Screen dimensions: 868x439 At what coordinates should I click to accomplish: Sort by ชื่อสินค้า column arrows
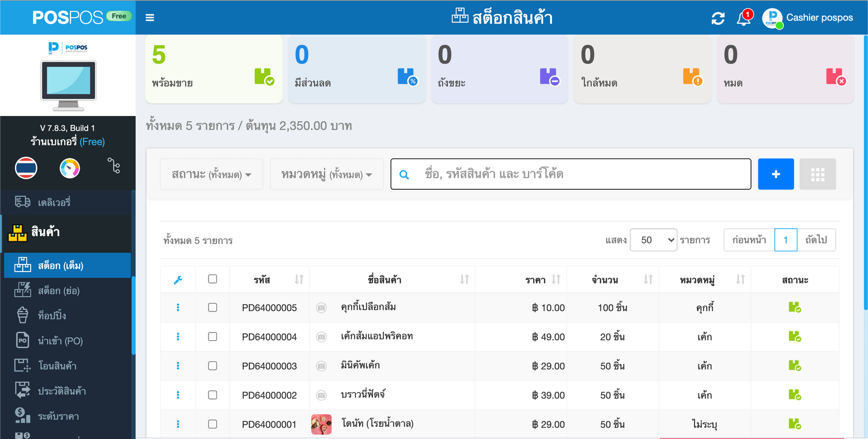[464, 279]
